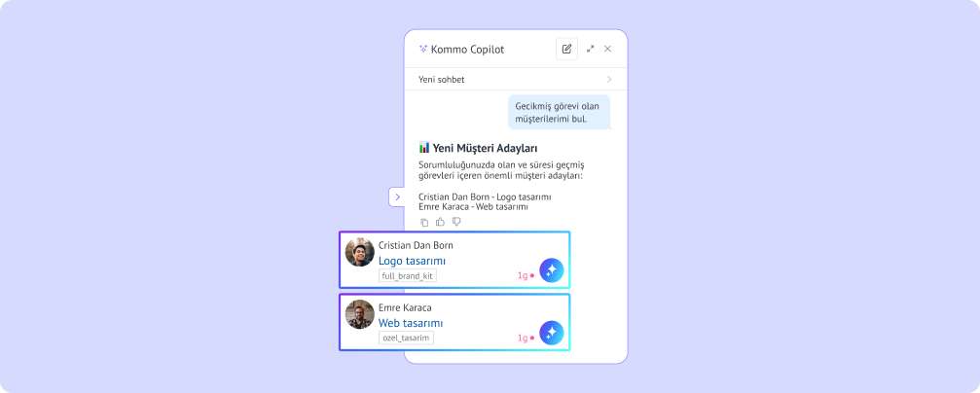980x393 pixels.
Task: Copy the Copilot response text
Action: point(424,222)
